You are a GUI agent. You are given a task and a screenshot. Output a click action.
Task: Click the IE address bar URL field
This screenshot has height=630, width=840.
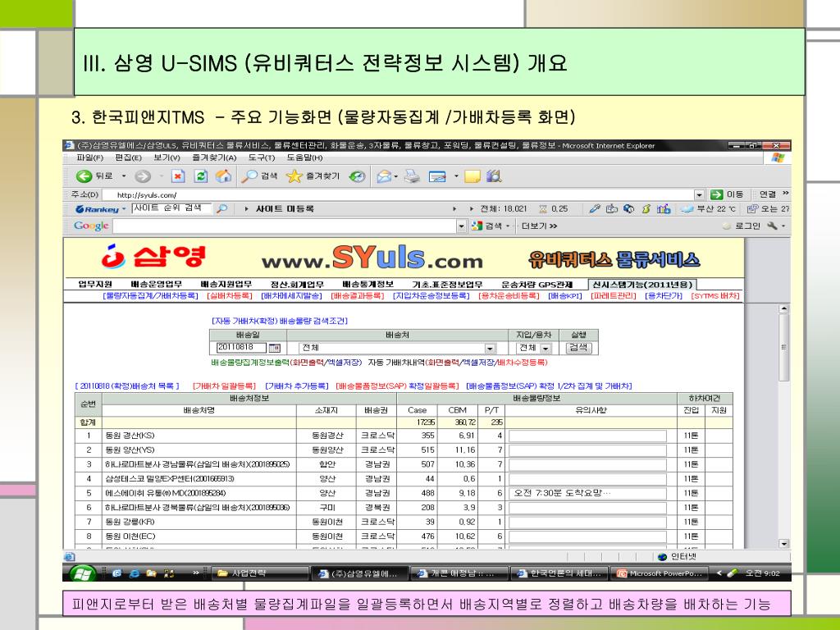tap(399, 195)
